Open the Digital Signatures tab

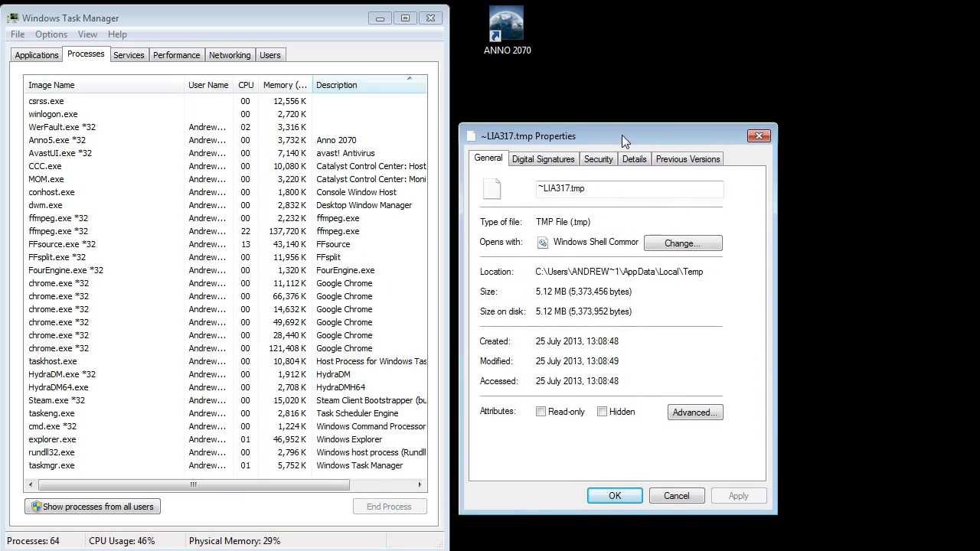pyautogui.click(x=543, y=159)
